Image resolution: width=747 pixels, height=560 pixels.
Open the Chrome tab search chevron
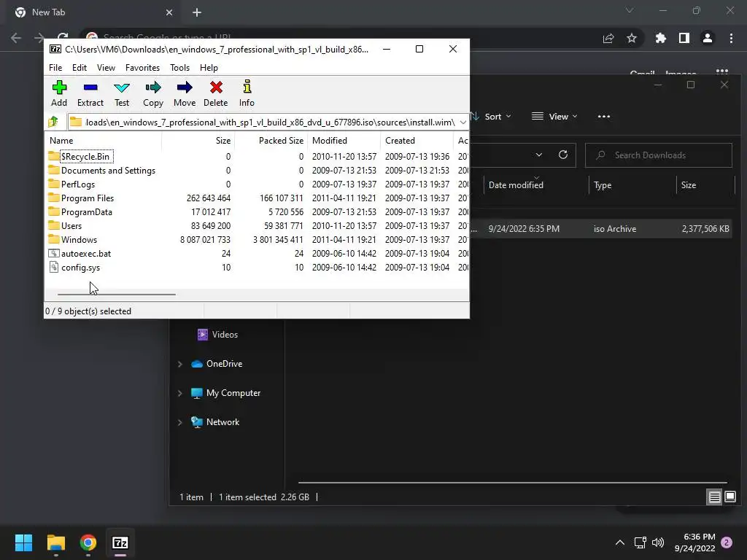(630, 10)
